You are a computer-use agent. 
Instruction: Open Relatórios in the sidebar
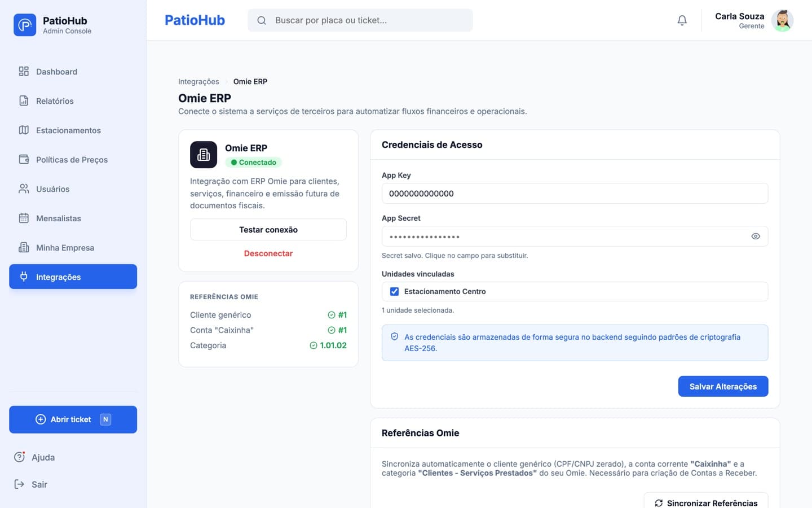click(73, 101)
